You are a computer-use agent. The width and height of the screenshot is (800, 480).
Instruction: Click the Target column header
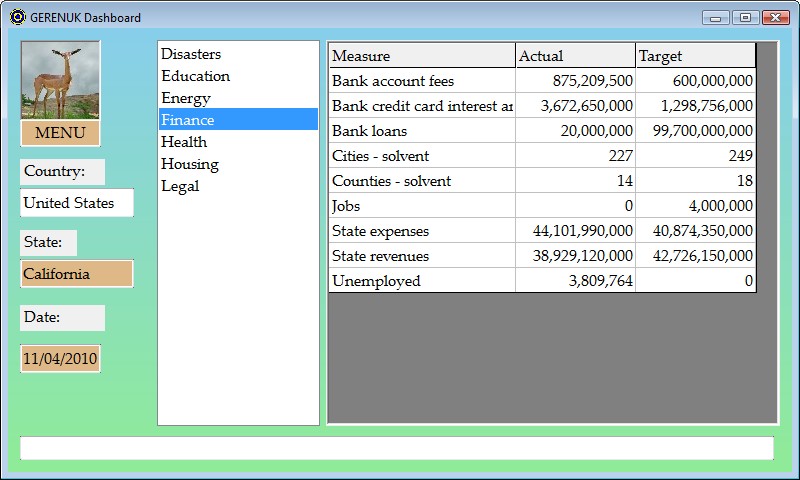click(x=695, y=56)
